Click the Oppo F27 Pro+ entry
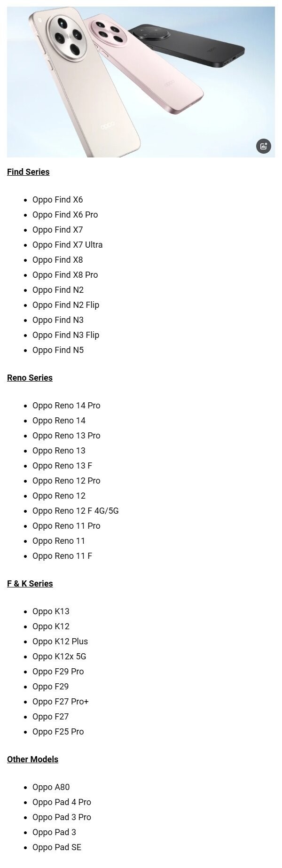The image size is (282, 868). pos(61,702)
